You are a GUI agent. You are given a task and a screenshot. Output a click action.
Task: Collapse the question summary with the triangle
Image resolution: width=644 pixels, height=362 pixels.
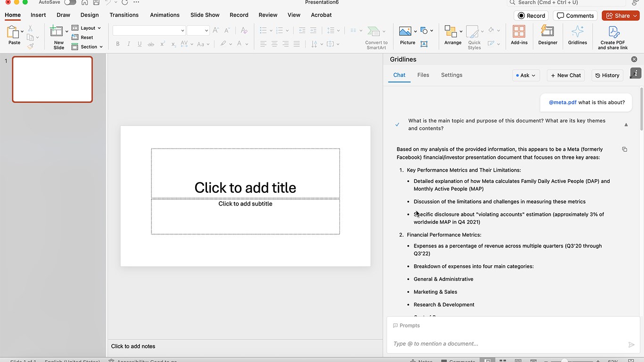(x=626, y=125)
